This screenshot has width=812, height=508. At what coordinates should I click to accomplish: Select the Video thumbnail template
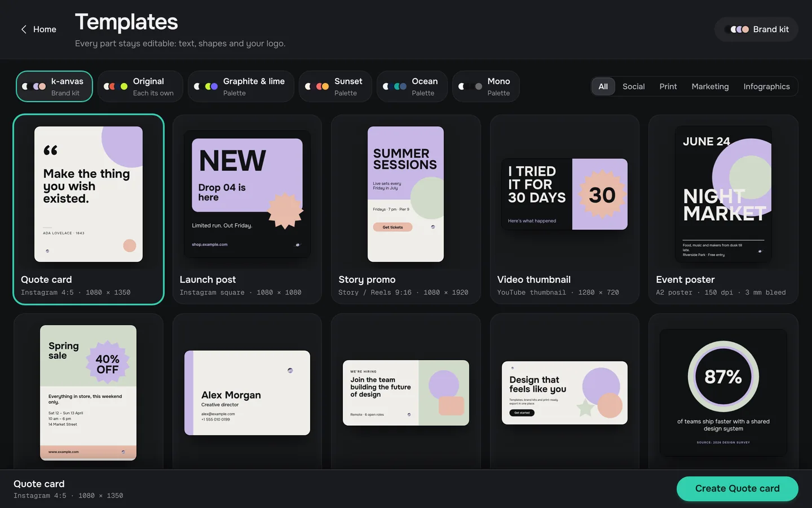click(564, 209)
